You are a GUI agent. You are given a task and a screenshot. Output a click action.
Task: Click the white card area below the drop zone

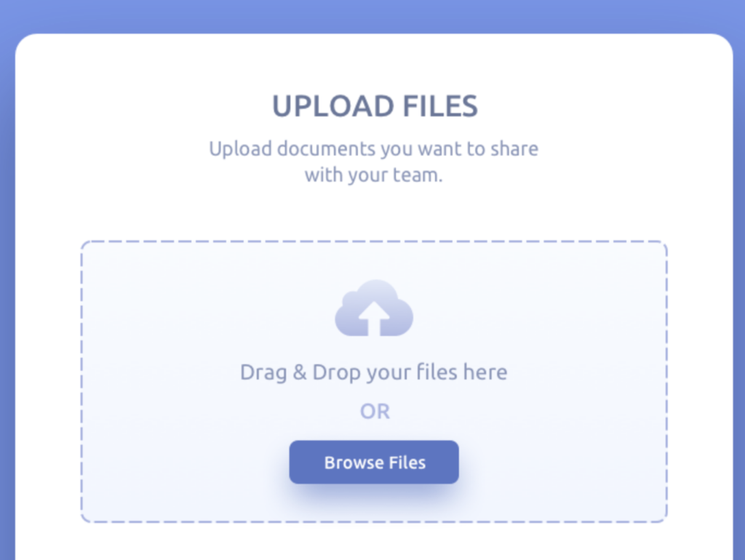coord(374,543)
